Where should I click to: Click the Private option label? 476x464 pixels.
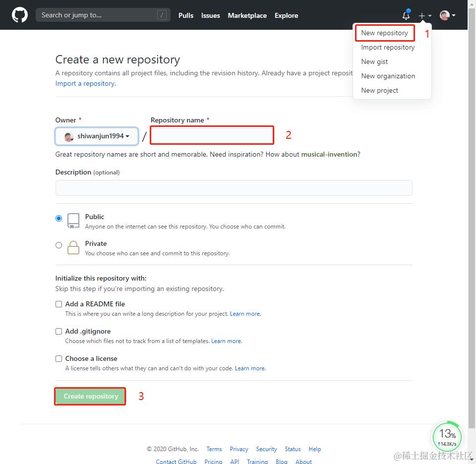[x=96, y=243]
